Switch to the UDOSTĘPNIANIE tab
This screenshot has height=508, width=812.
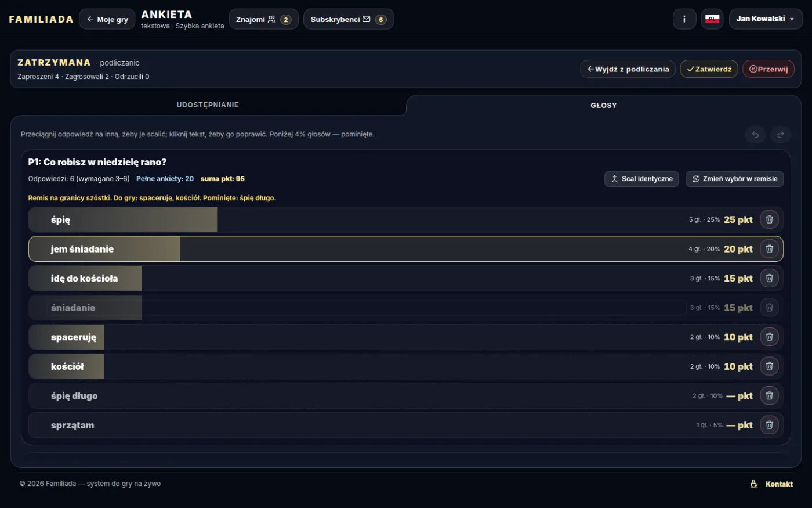208,105
